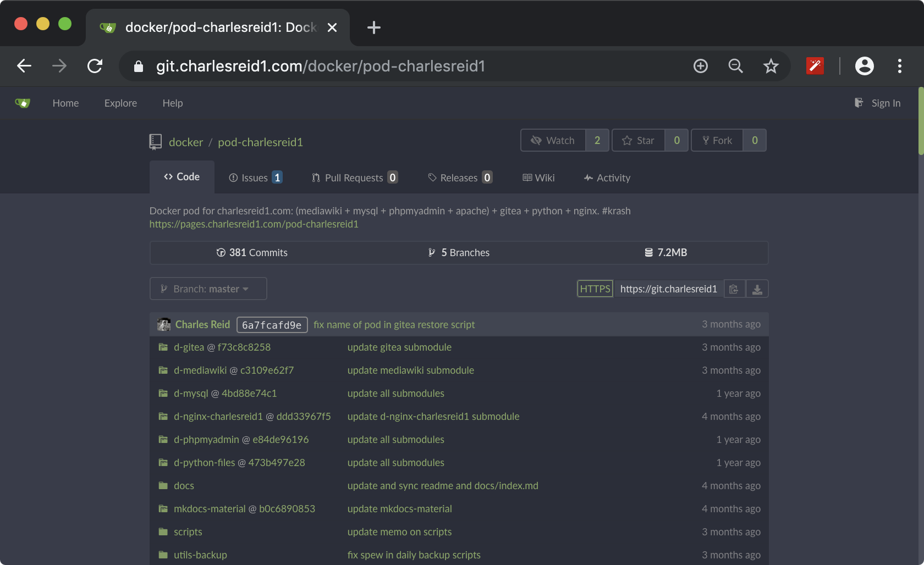Open 'fix name of pod in gitea restore script'
Viewport: 924px width, 565px height.
pos(394,324)
